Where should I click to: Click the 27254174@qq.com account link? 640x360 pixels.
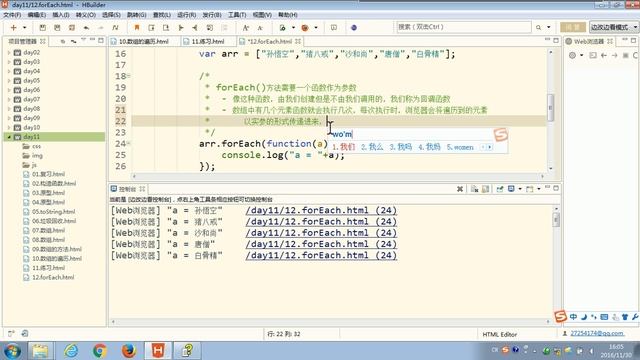point(597,333)
